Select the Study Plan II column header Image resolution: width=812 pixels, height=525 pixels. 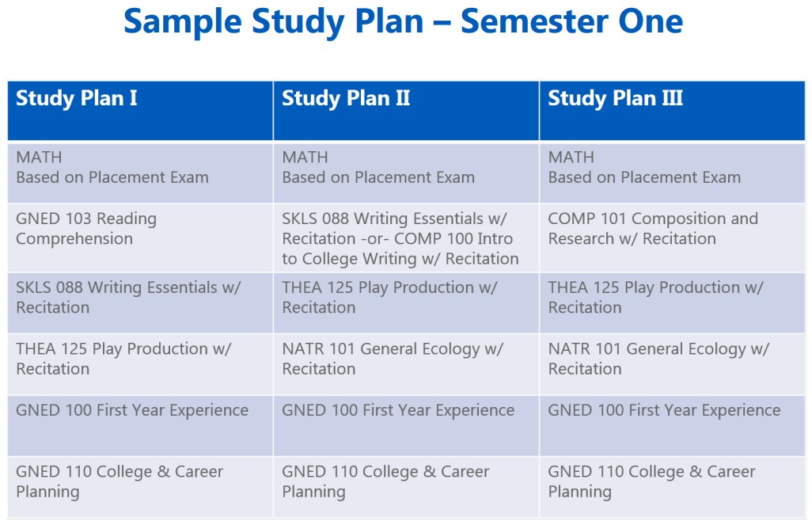click(346, 99)
